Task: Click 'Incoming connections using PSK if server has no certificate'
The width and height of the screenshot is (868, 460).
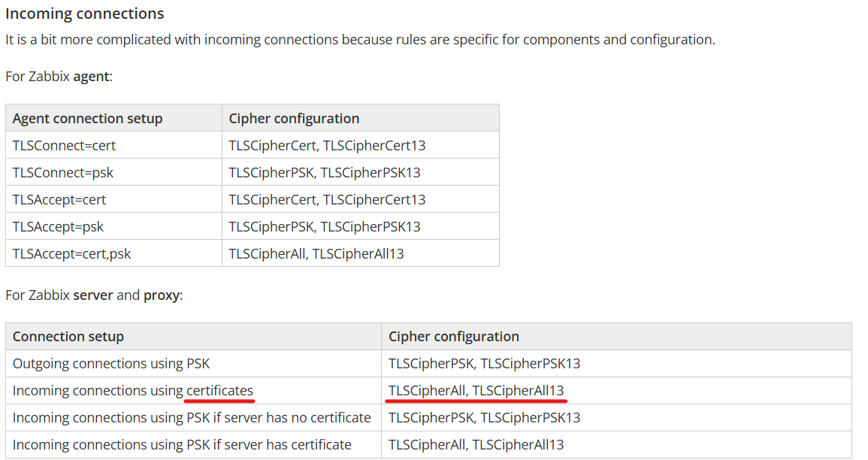Action: pyautogui.click(x=192, y=417)
